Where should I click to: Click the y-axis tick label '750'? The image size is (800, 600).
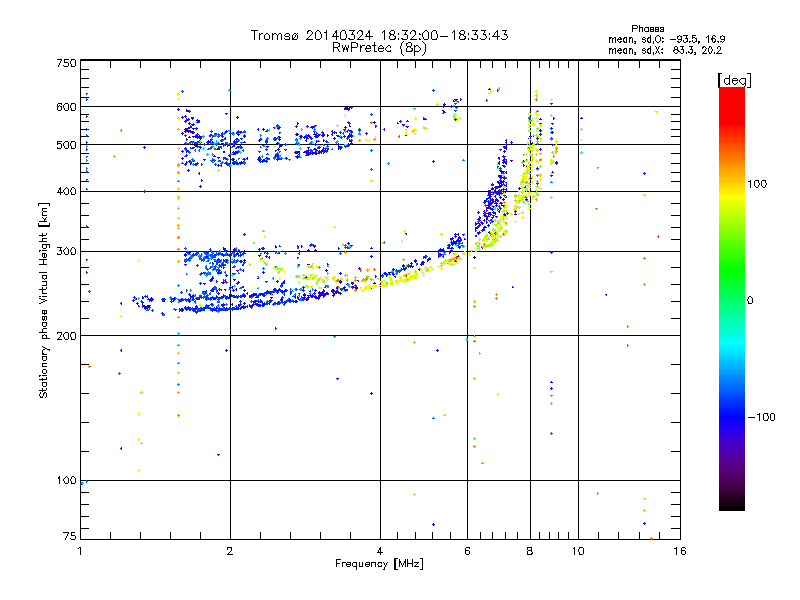coord(66,63)
